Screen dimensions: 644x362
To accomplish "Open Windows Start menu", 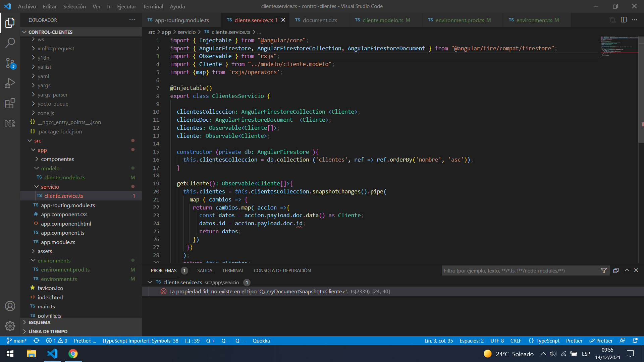I will point(10,354).
